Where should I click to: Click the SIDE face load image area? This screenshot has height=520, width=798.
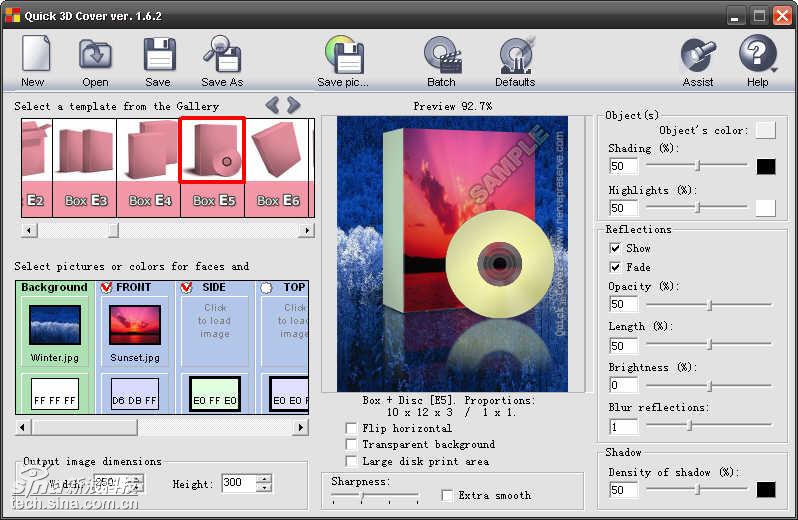[215, 320]
